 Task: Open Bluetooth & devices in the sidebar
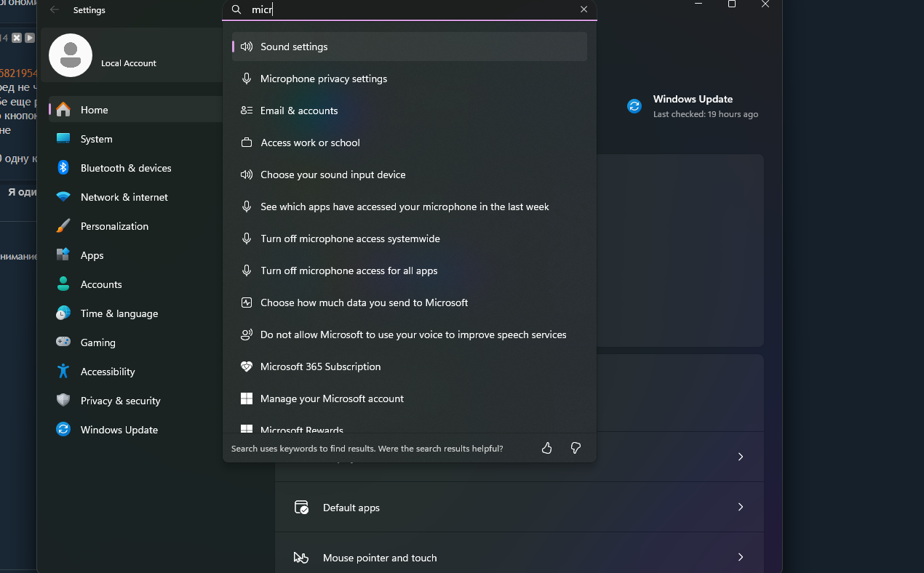tap(135, 168)
